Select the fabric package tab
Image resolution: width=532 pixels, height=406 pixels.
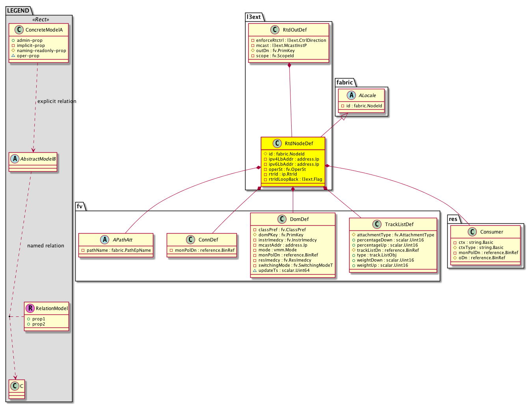pos(344,82)
